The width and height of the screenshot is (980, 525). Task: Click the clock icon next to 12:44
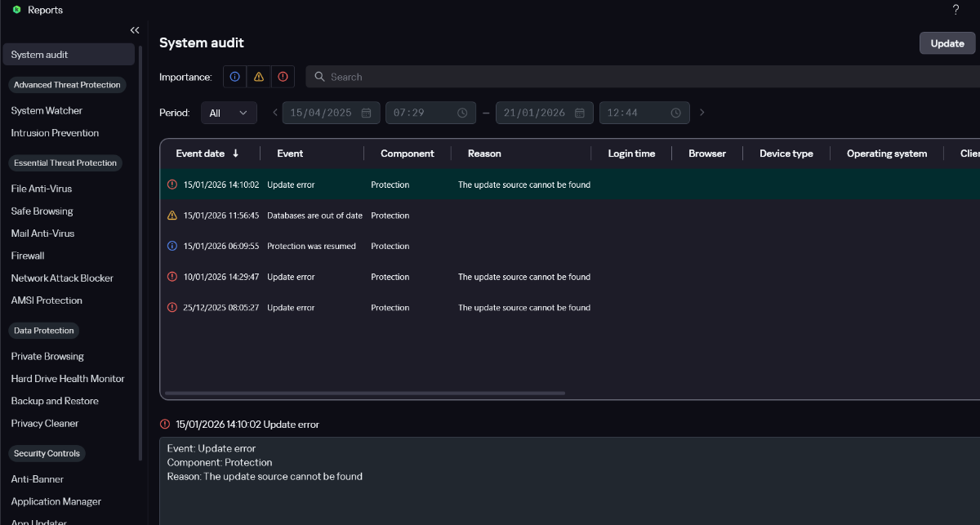[x=676, y=113]
